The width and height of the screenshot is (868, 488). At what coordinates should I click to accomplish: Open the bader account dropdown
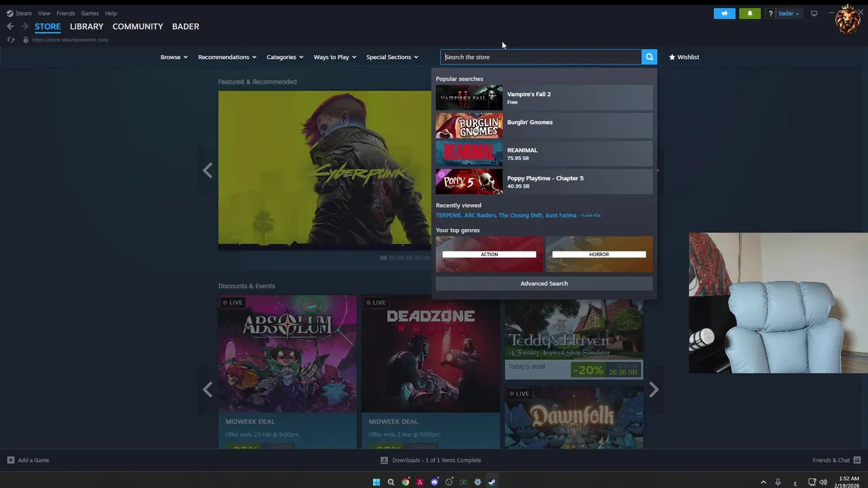coord(789,14)
